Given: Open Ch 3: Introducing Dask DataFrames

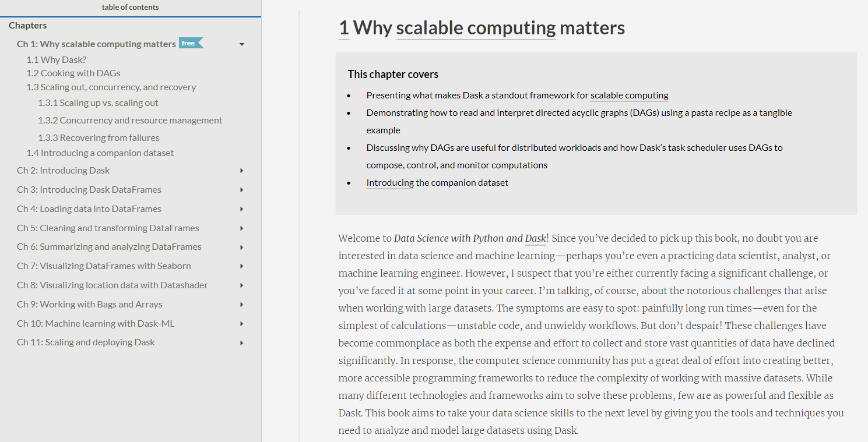Looking at the screenshot, I should pyautogui.click(x=89, y=190).
